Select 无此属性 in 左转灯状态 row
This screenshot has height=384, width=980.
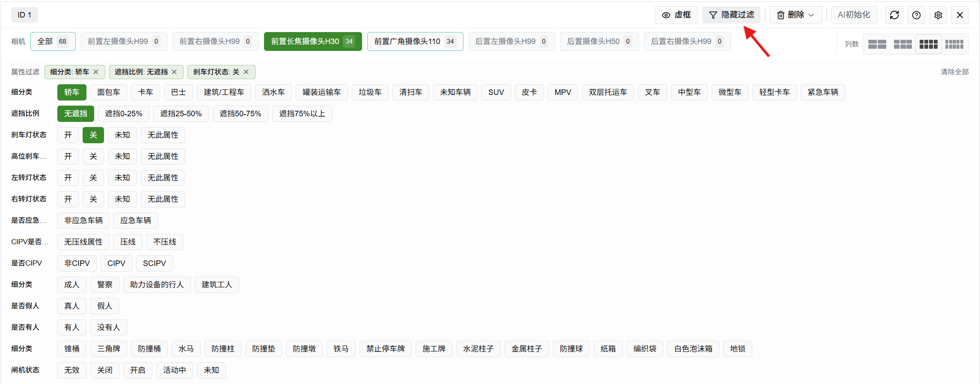(x=163, y=178)
